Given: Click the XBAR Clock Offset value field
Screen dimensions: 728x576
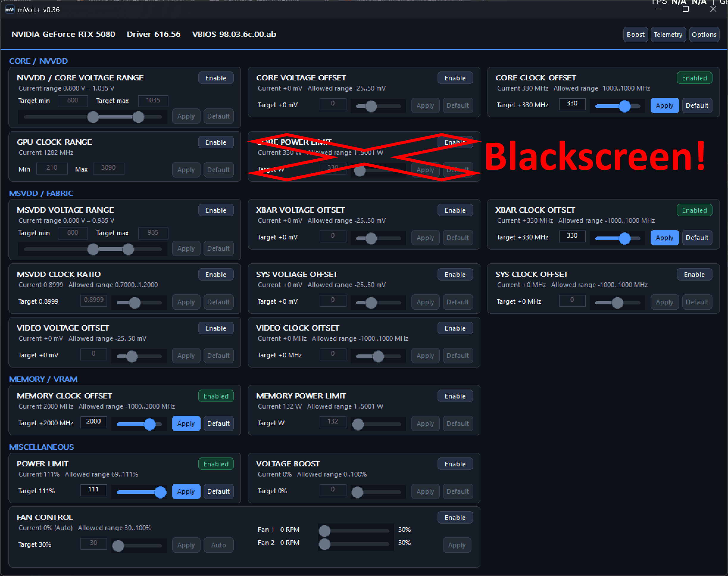Looking at the screenshot, I should pyautogui.click(x=572, y=236).
